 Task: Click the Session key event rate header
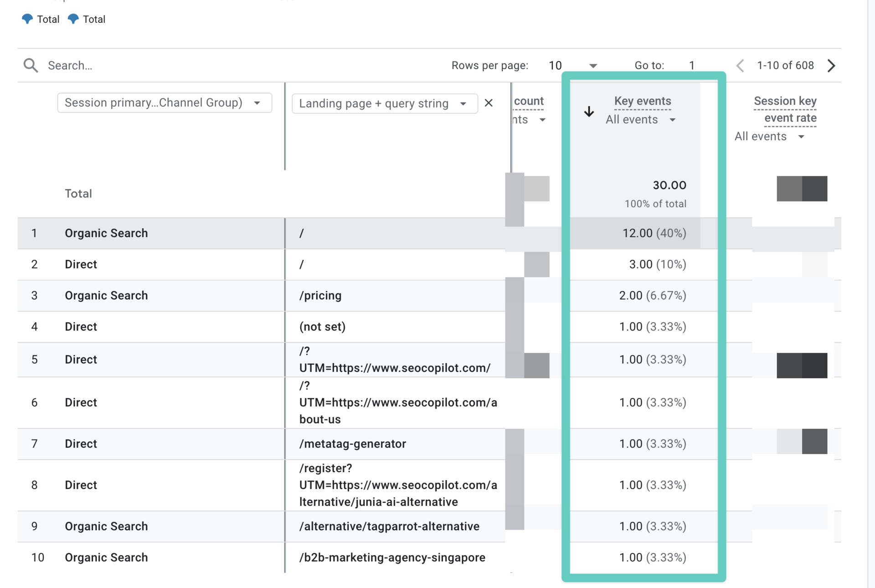[x=785, y=109]
